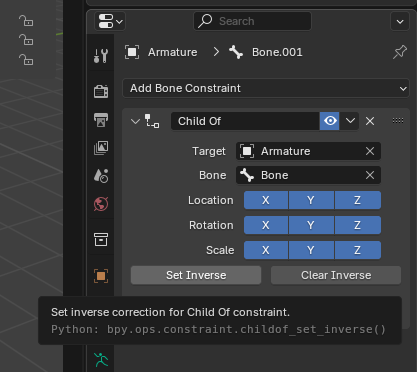Clear the Bone subtarget field
Image resolution: width=417 pixels, height=372 pixels.
[370, 175]
